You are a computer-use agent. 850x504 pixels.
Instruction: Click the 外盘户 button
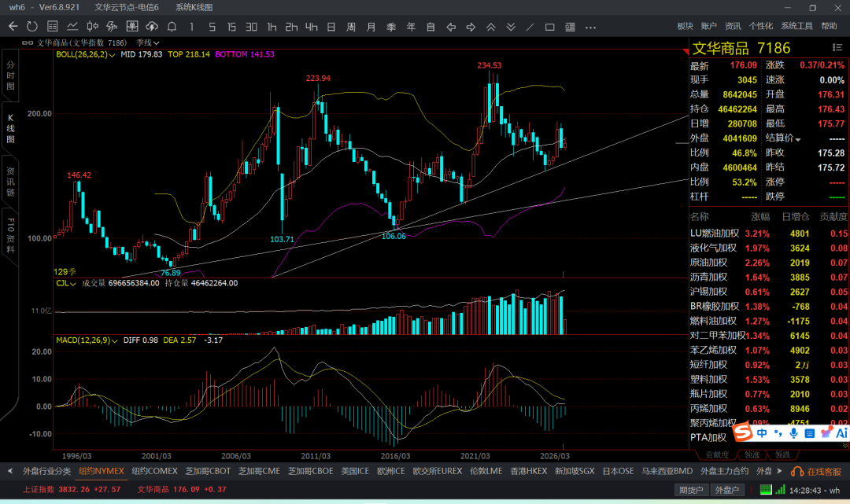point(727,490)
